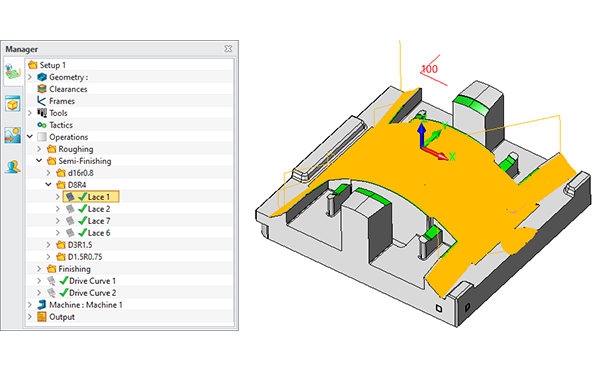Select the yellow cube sidebar tab icon
Viewport: 600px width, 371px height.
(x=13, y=104)
